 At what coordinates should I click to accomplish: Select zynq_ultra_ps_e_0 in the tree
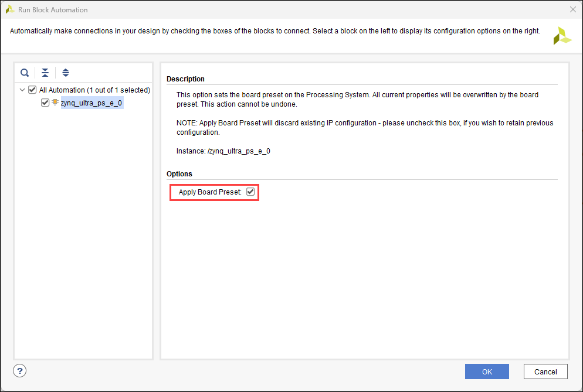[91, 103]
